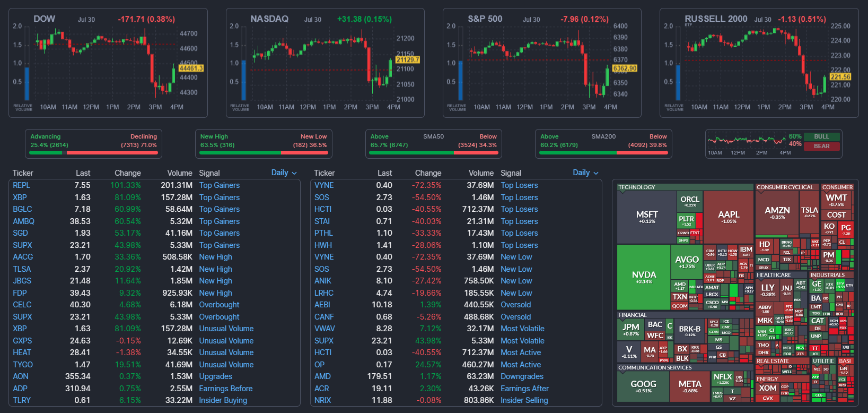Open the ADP ticker link

tap(20, 389)
